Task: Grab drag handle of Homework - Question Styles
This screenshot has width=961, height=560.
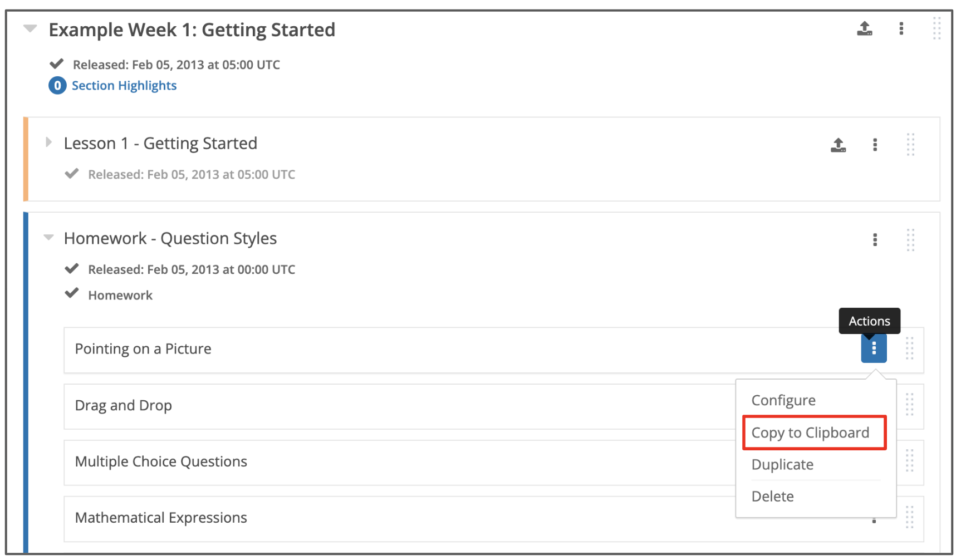Action: [x=910, y=239]
